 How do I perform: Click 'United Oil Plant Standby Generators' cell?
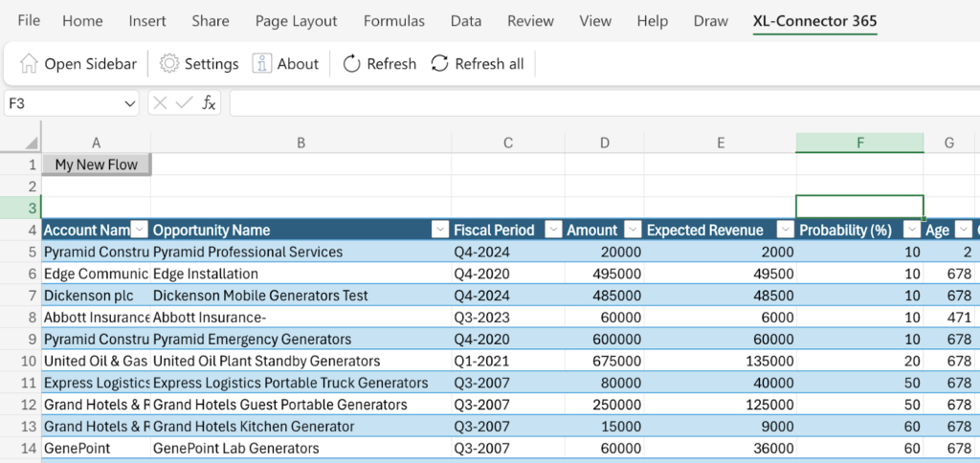pyautogui.click(x=301, y=362)
